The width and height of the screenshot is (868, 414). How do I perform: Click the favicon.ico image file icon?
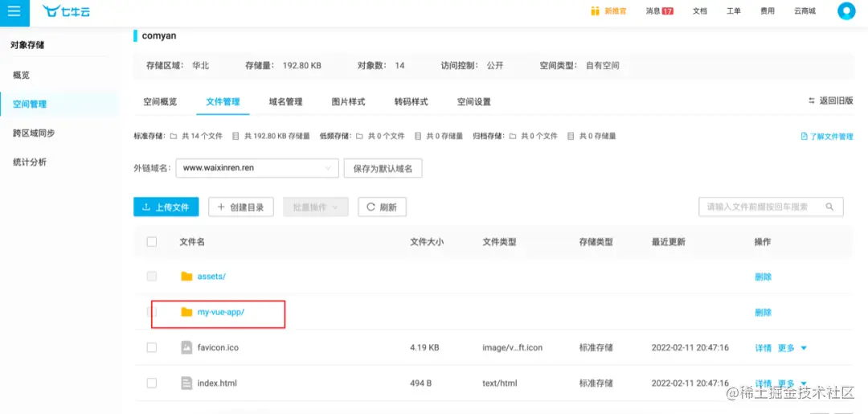pos(186,347)
